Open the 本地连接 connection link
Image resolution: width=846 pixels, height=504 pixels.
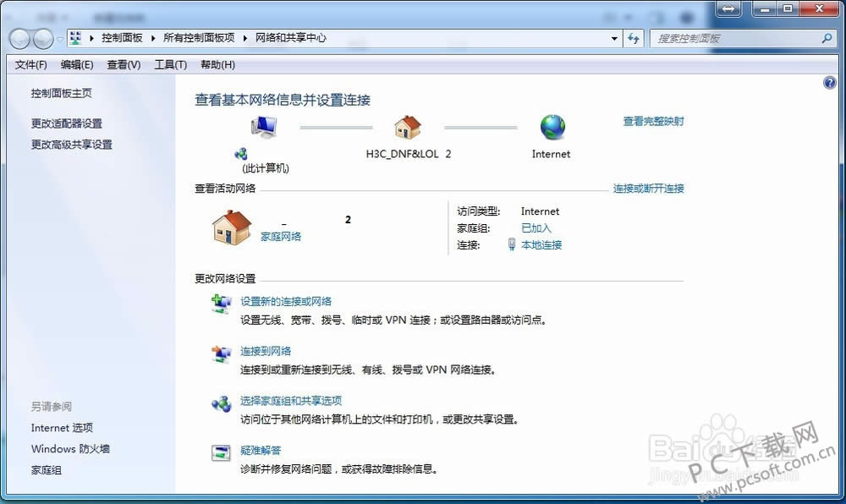coord(541,245)
